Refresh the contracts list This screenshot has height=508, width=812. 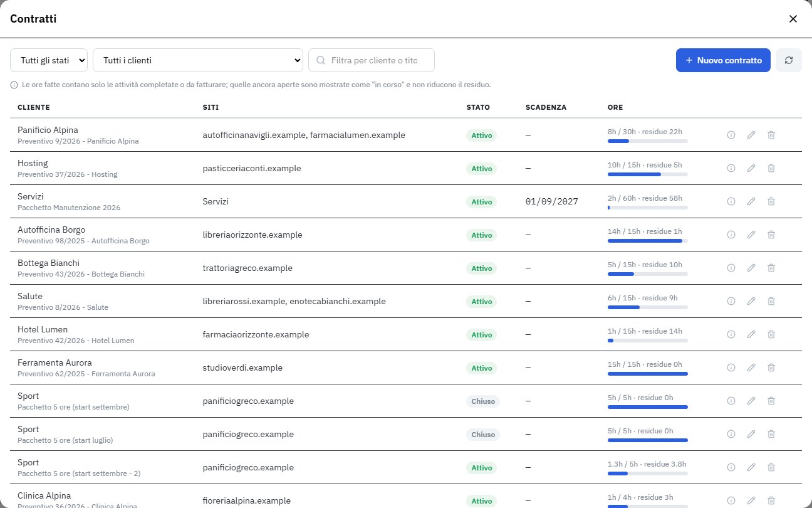coord(789,60)
